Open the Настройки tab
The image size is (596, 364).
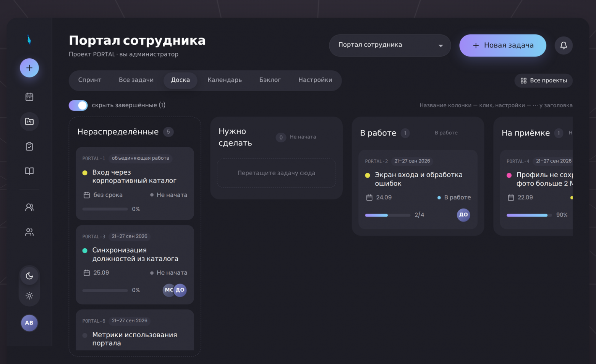[x=315, y=80]
